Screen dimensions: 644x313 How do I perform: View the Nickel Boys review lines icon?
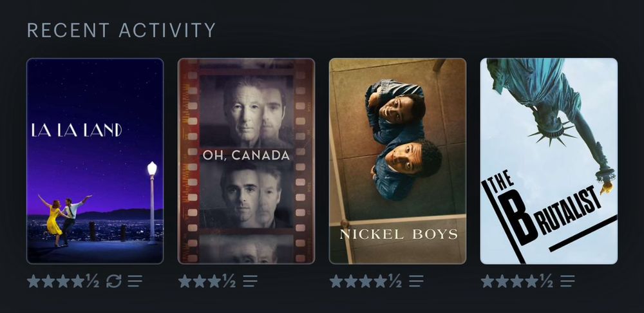(415, 281)
